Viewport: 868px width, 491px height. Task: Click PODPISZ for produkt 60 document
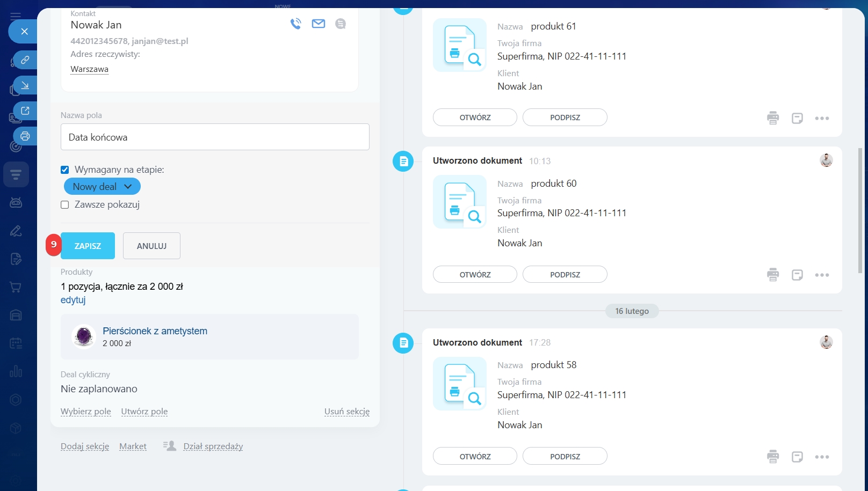(x=565, y=275)
